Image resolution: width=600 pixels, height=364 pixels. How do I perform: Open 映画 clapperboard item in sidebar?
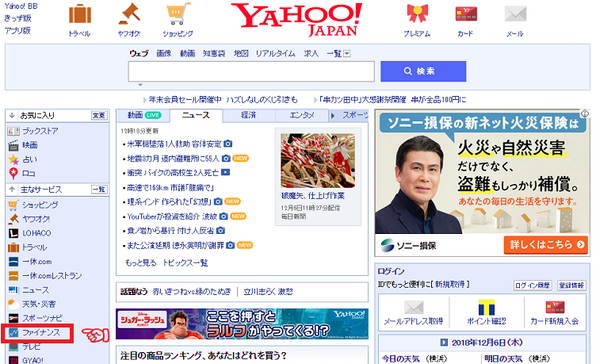click(x=29, y=145)
